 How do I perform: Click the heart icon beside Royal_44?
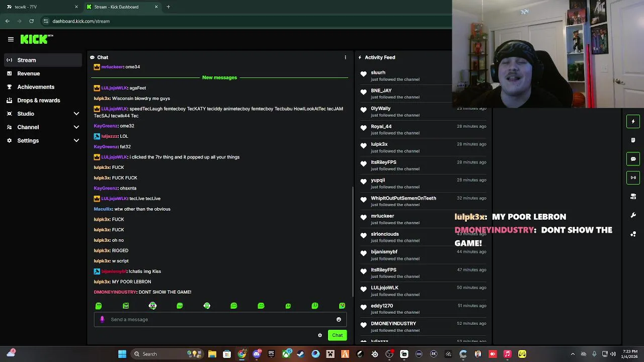coord(363,128)
